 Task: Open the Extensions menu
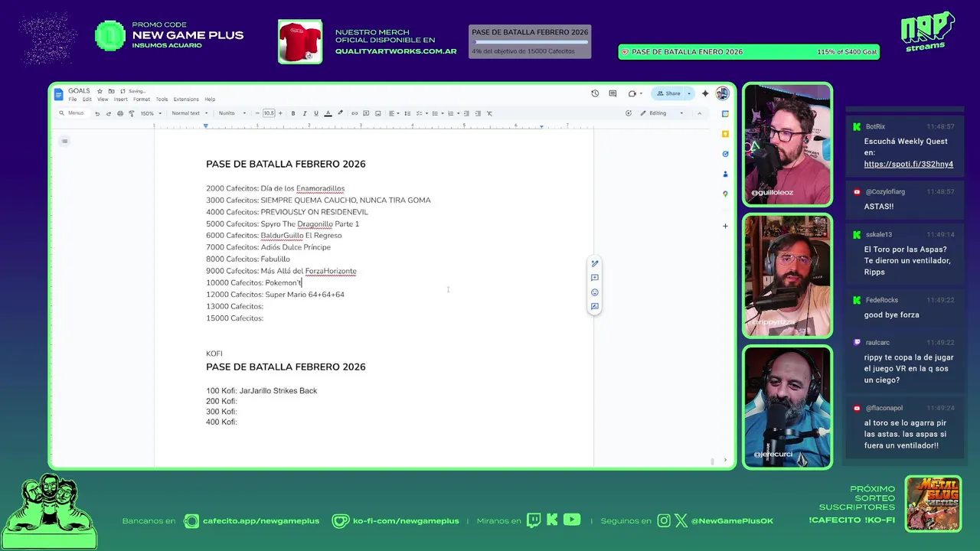pyautogui.click(x=186, y=99)
